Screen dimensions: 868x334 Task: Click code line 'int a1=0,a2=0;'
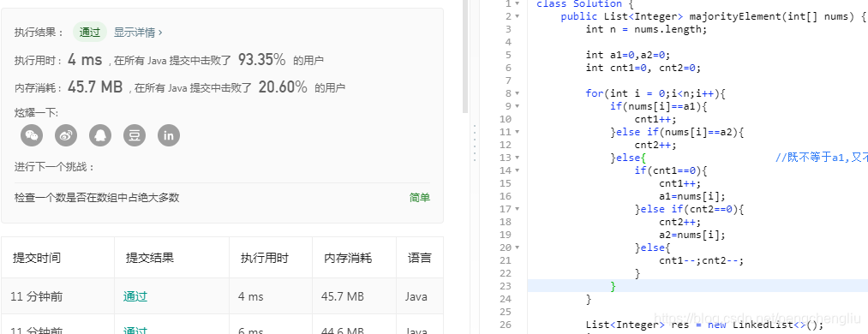point(628,55)
